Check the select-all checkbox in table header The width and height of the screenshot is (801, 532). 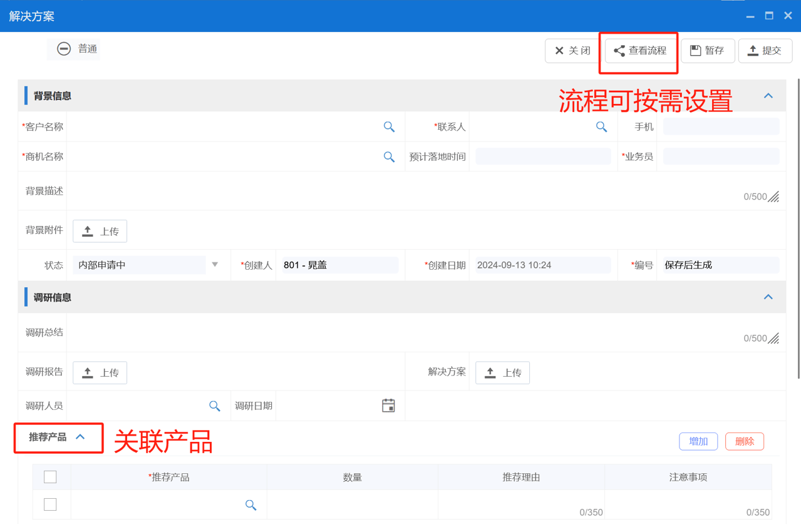point(50,476)
